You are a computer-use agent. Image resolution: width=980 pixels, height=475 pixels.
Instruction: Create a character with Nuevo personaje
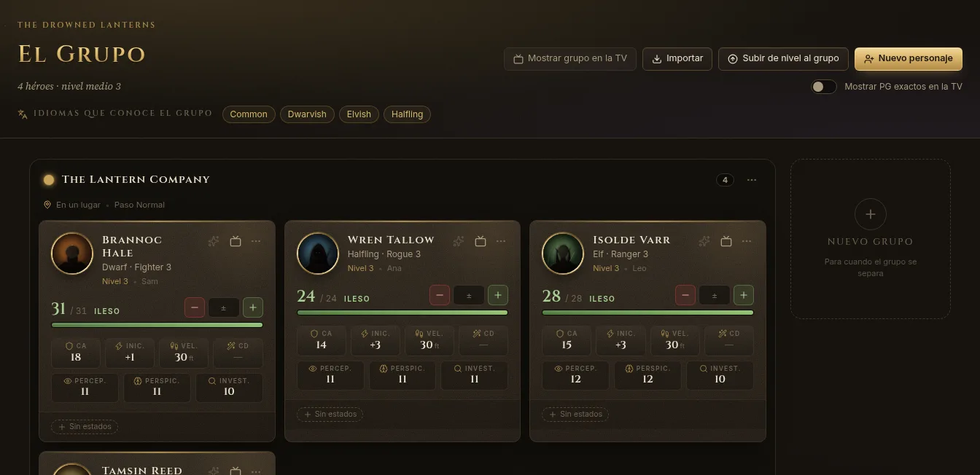909,59
